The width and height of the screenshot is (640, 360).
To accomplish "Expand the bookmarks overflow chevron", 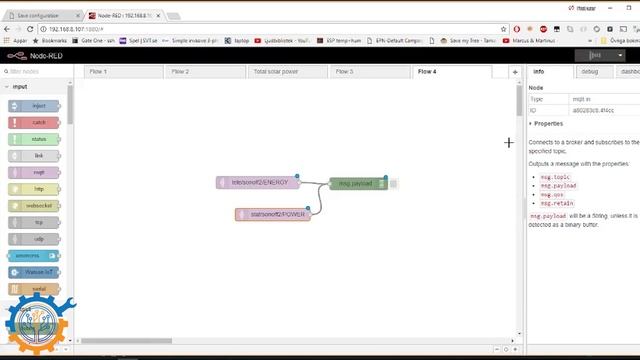I will [x=589, y=40].
